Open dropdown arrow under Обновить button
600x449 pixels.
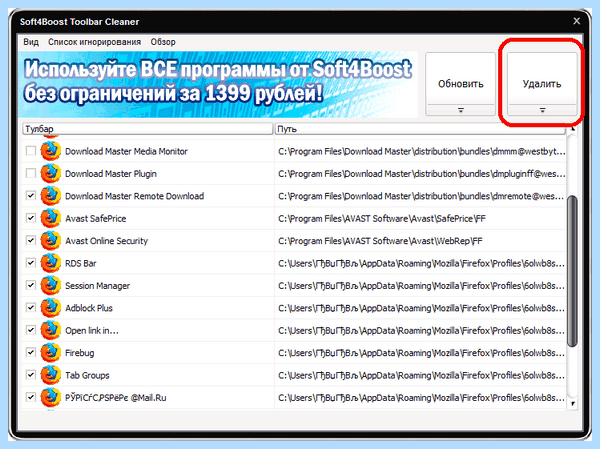[x=461, y=110]
